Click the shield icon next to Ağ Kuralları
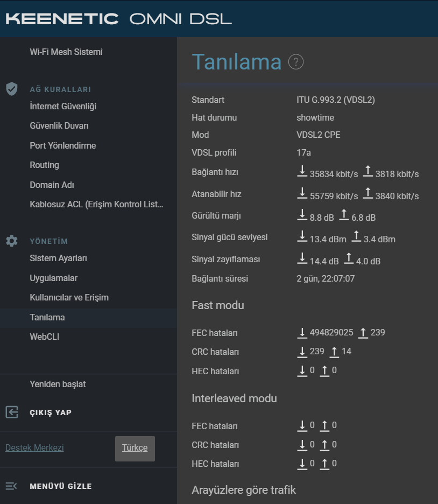This screenshot has width=438, height=504. 12,89
